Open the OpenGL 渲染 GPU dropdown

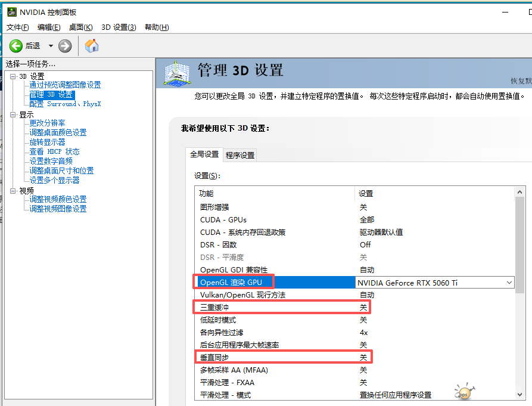(x=508, y=282)
